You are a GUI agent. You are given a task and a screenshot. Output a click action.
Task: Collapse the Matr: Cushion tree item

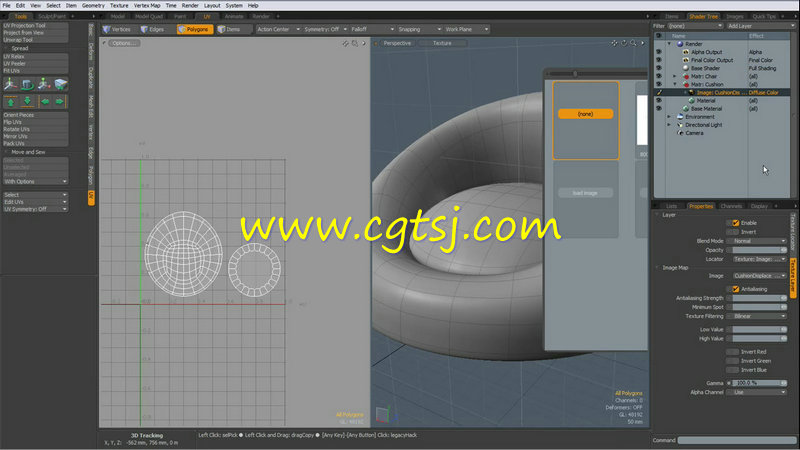coord(675,84)
